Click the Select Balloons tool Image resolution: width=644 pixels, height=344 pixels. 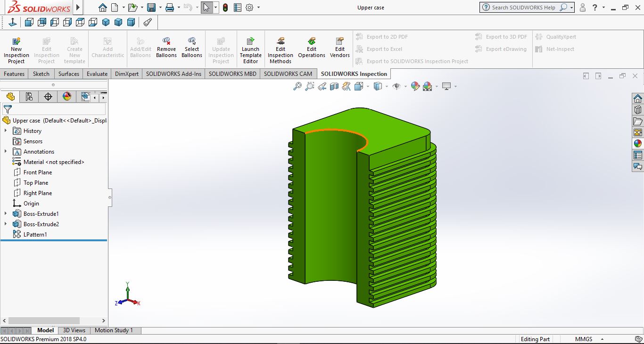click(191, 48)
